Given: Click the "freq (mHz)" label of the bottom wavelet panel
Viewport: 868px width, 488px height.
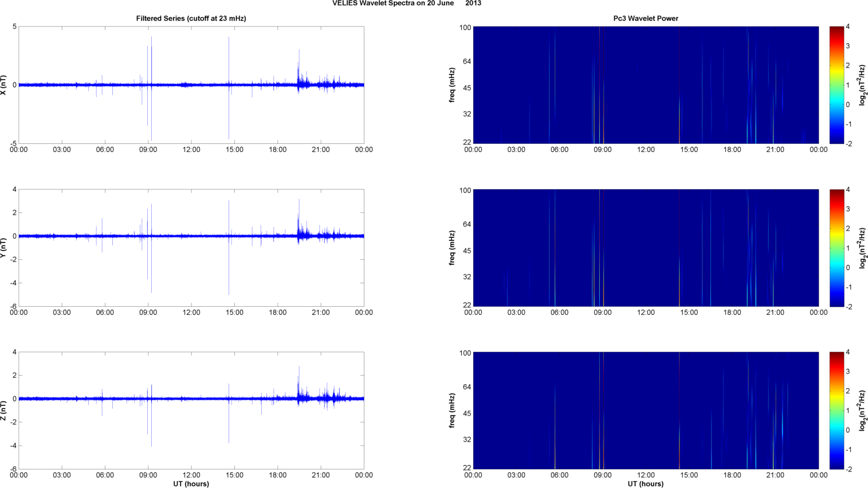Looking at the screenshot, I should pyautogui.click(x=452, y=411).
